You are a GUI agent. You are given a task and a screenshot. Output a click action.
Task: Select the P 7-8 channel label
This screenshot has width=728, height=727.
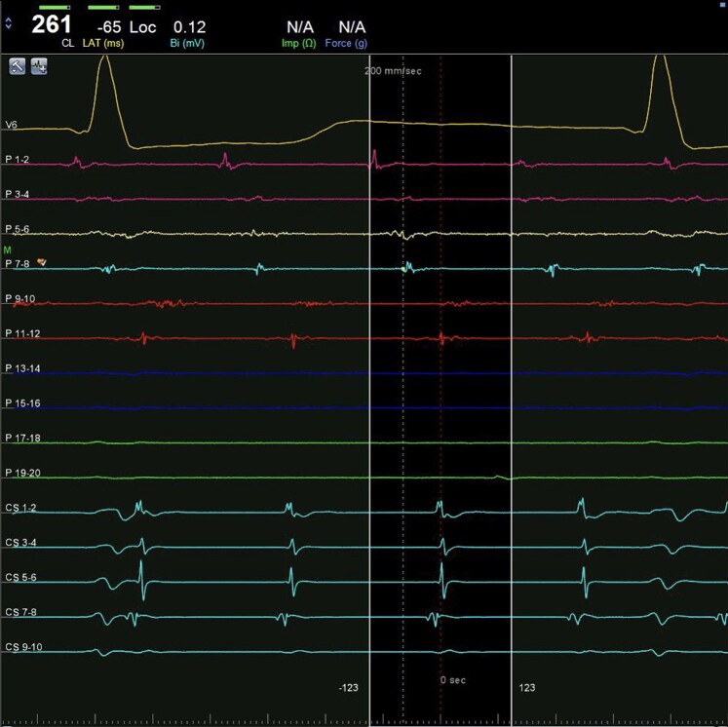[18, 264]
